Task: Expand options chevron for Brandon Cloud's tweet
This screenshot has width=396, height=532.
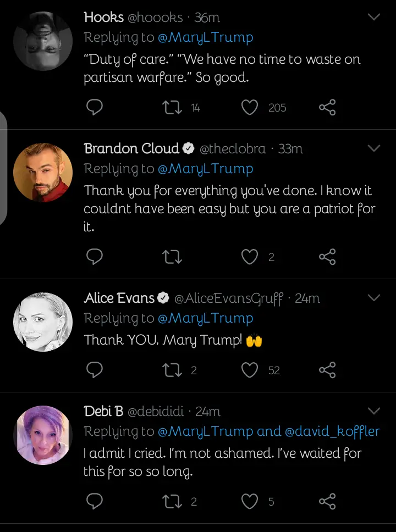Action: (374, 148)
